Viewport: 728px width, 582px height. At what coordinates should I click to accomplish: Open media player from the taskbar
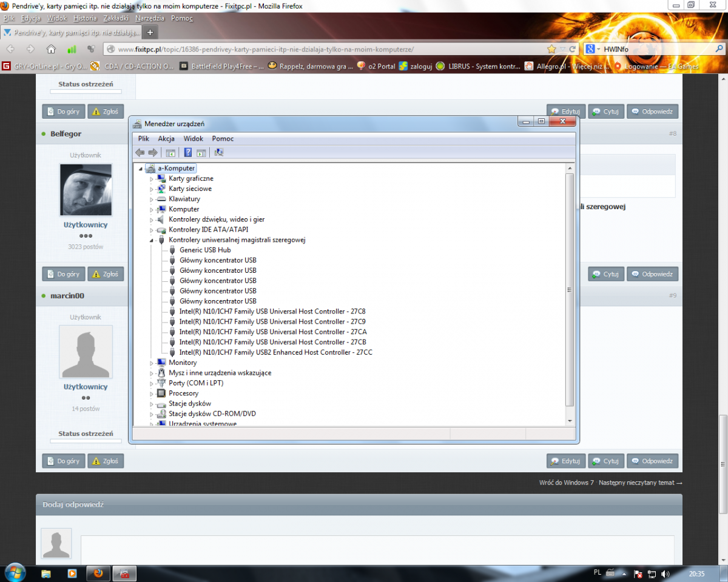click(72, 573)
